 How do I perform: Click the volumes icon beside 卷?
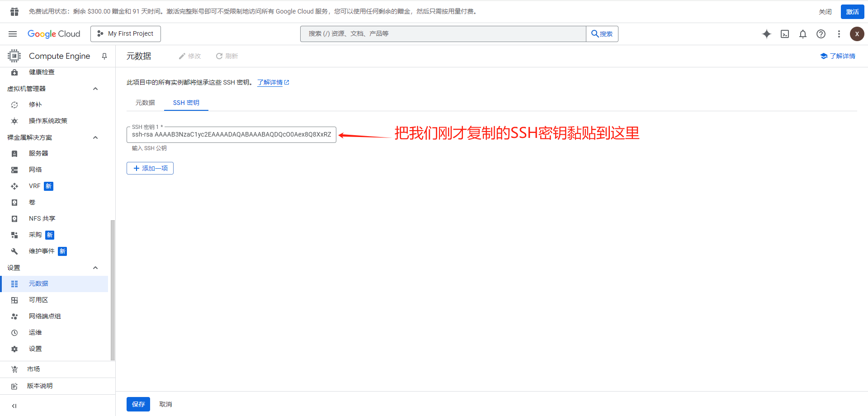tap(14, 203)
